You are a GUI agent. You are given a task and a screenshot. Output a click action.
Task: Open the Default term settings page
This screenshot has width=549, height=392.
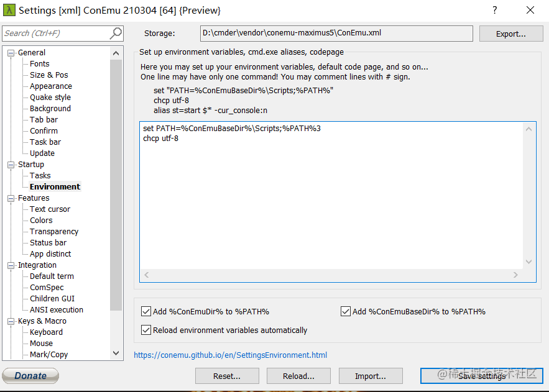coord(52,276)
